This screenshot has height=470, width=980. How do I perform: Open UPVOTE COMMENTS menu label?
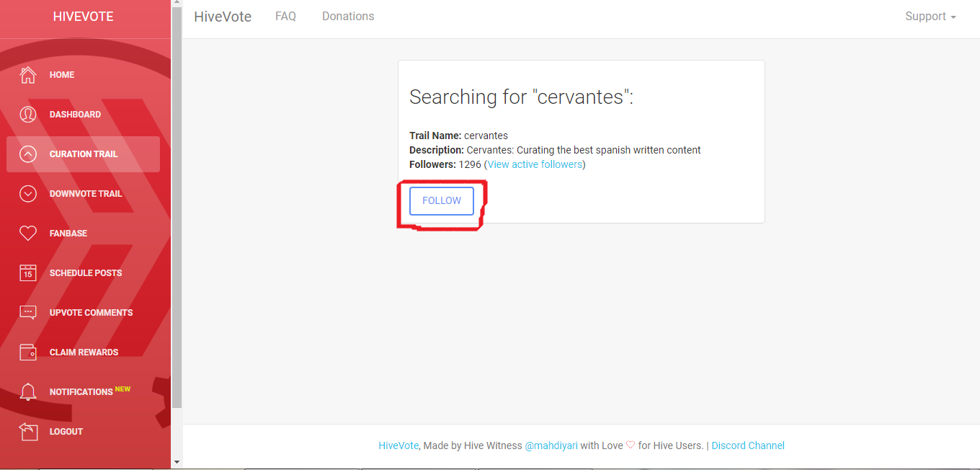(x=92, y=313)
